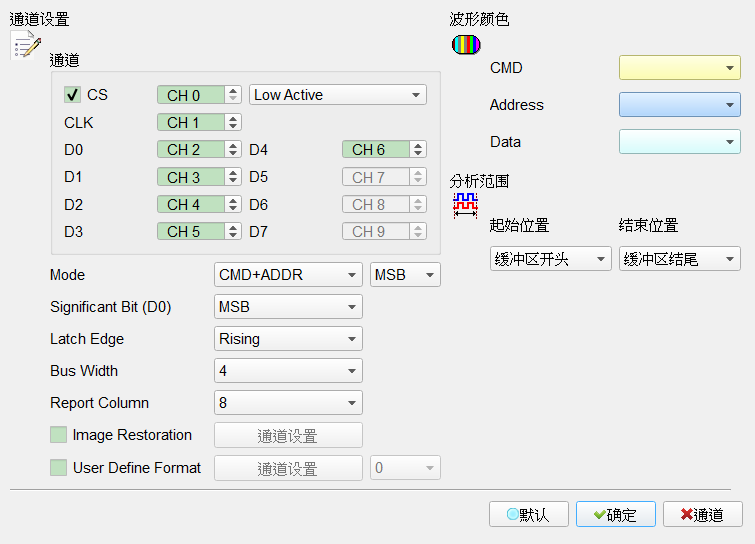
Task: Pick the CMD waveform color swatch
Action: tap(679, 67)
